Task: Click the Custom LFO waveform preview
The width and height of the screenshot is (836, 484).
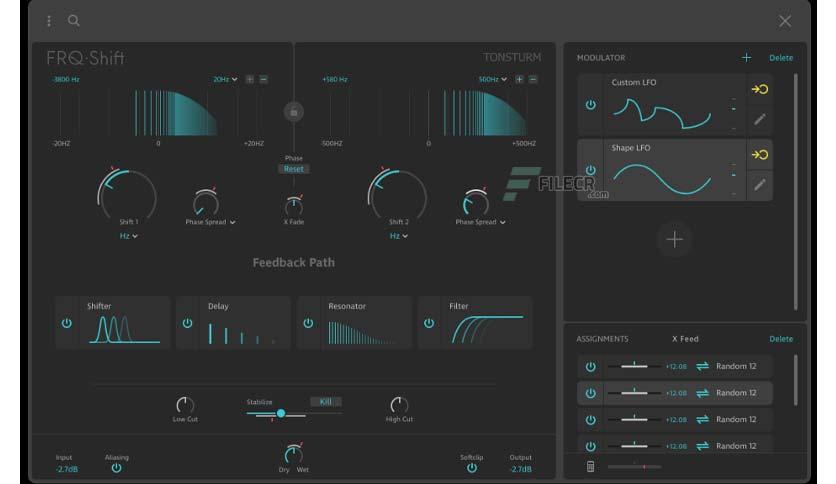Action: 662,113
